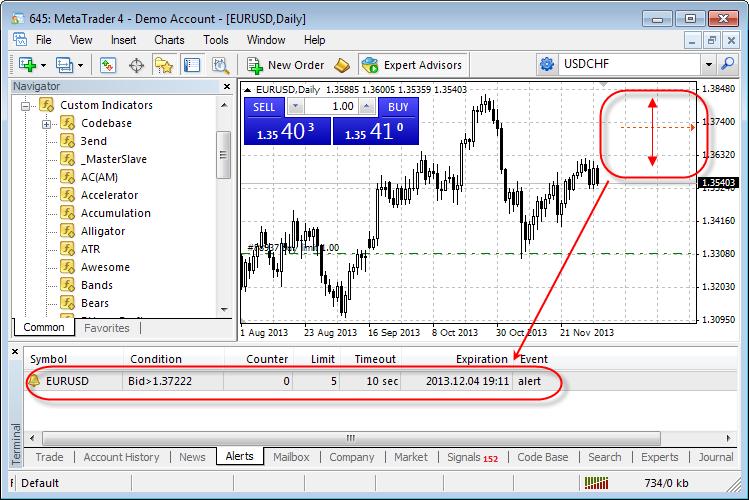Image resolution: width=749 pixels, height=500 pixels.
Task: Expand the Codebase tree node
Action: pyautogui.click(x=46, y=124)
